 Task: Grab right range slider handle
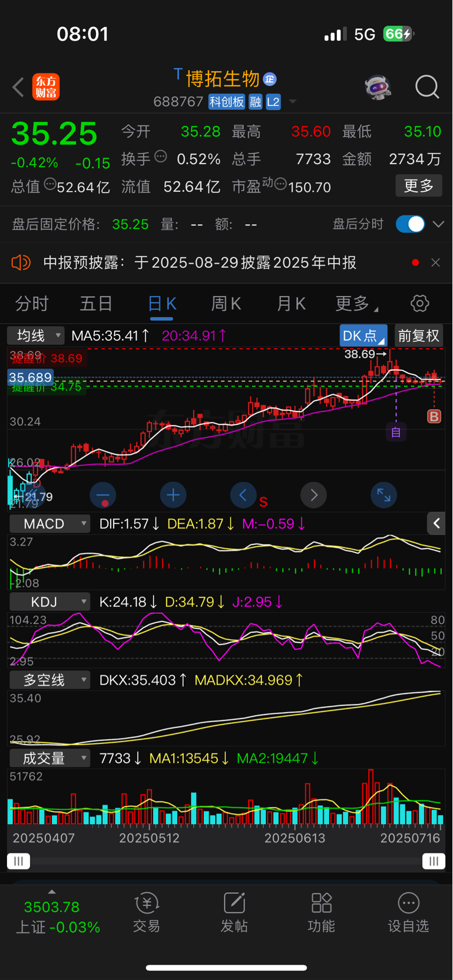[434, 862]
